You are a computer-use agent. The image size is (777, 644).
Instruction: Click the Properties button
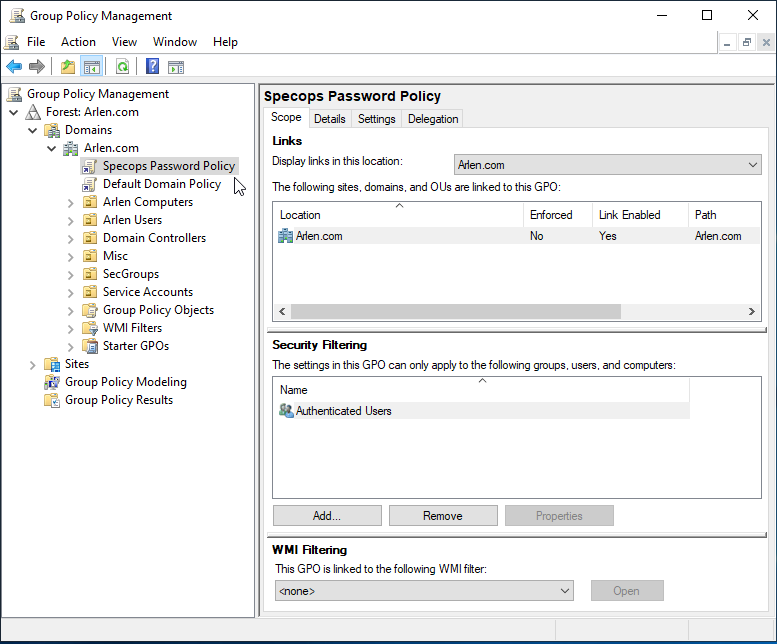pyautogui.click(x=559, y=516)
